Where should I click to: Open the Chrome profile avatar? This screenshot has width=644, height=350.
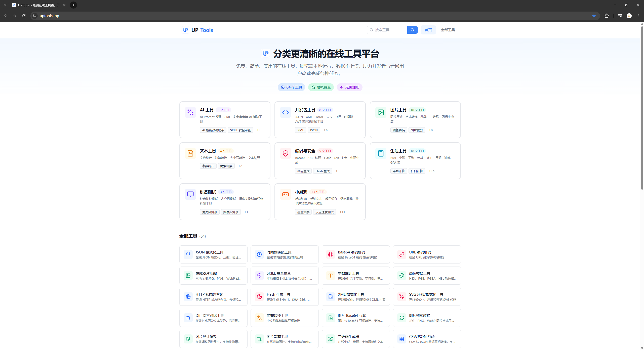(629, 16)
